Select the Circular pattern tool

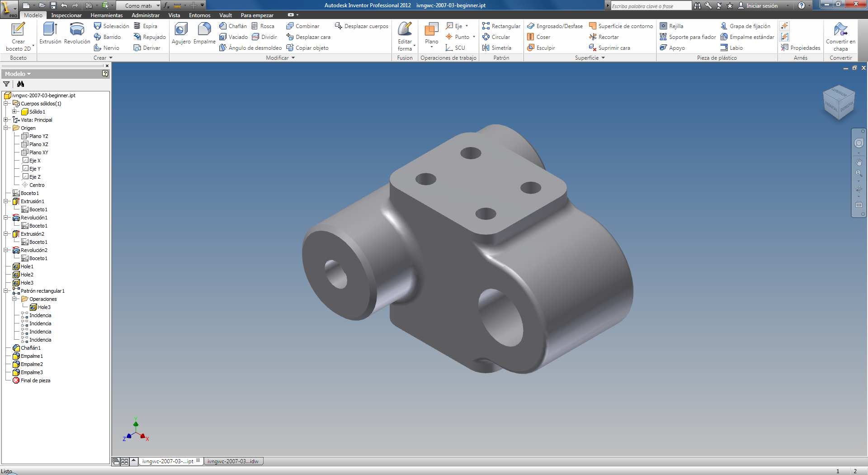point(496,37)
